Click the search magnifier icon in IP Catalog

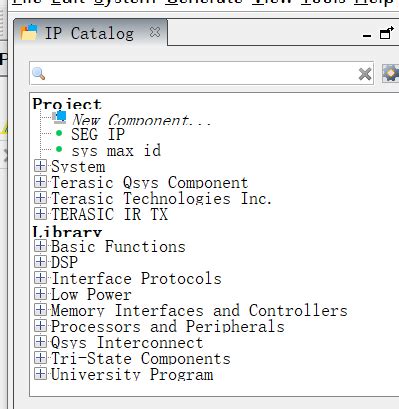[39, 74]
